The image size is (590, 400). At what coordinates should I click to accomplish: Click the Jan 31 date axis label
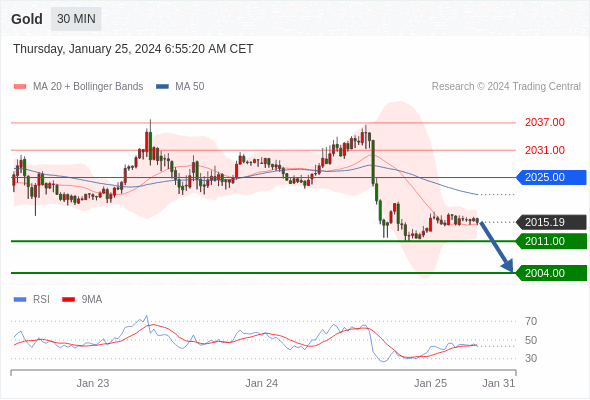(x=499, y=383)
